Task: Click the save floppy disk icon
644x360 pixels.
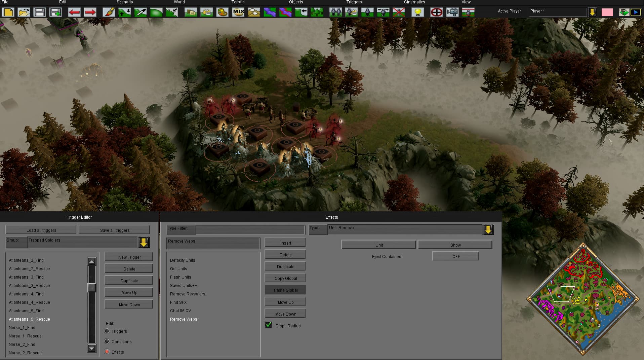Action: [40, 12]
